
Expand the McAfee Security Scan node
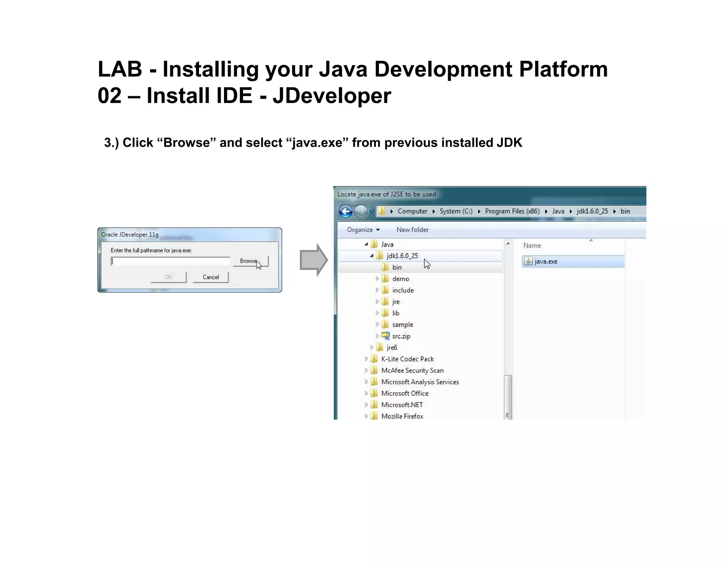(x=366, y=370)
